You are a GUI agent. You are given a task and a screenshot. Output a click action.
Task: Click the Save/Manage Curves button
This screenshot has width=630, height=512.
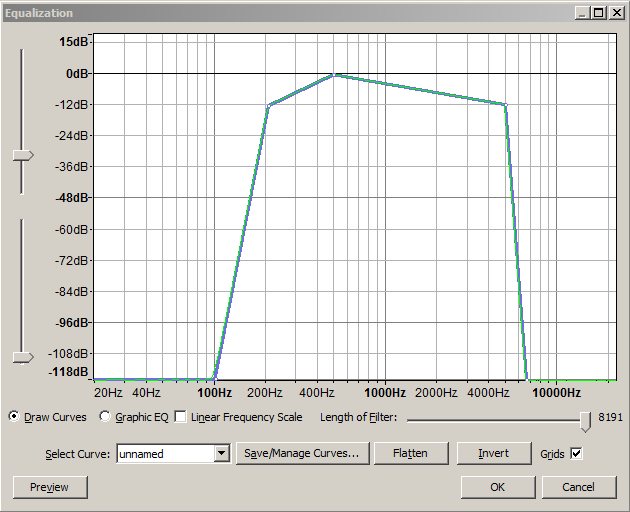[x=302, y=454]
